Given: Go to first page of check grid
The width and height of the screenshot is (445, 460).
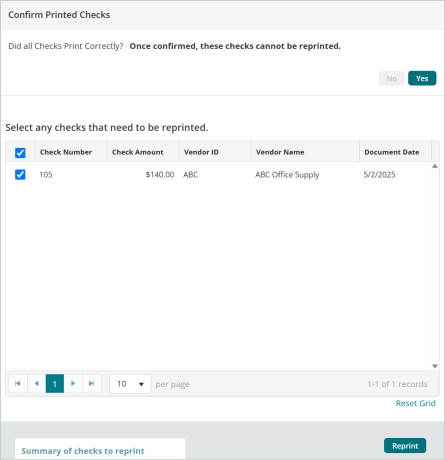Looking at the screenshot, I should [x=18, y=384].
